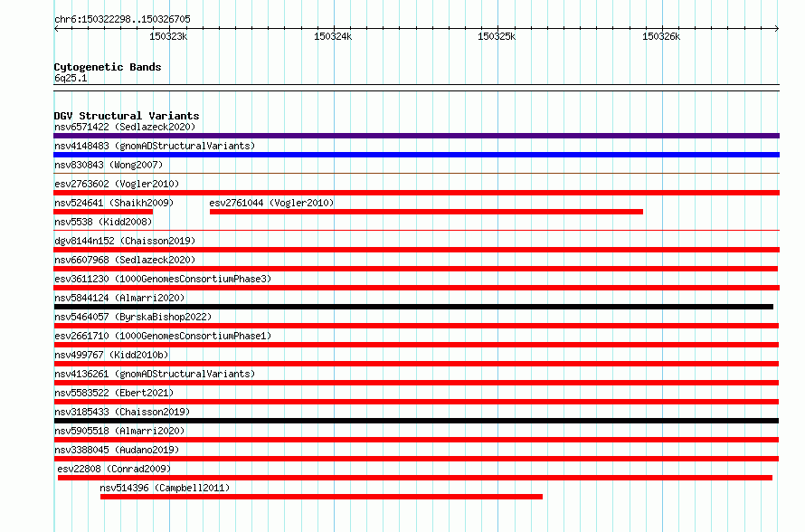805x532 pixels.
Task: Click the nsv5538 (Kidd2008) label
Action: [x=103, y=222]
